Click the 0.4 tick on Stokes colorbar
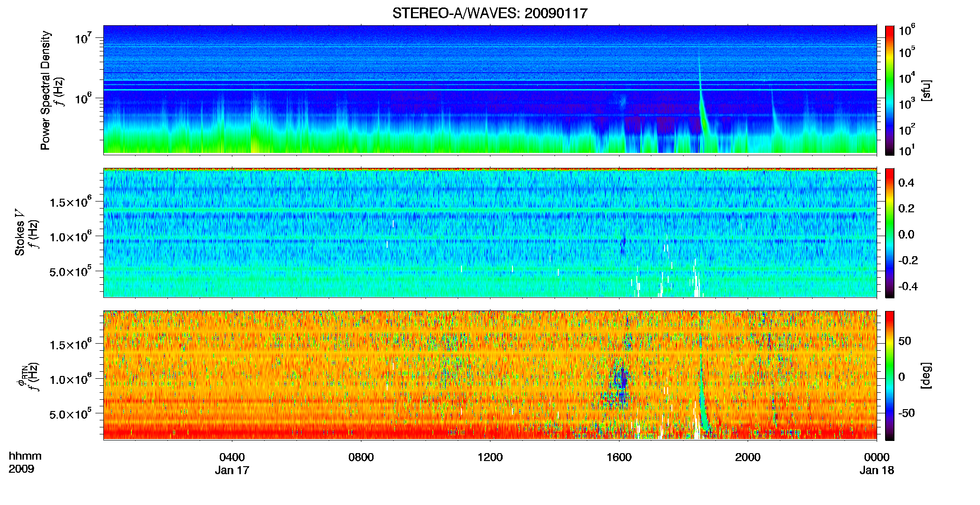 tap(906, 183)
